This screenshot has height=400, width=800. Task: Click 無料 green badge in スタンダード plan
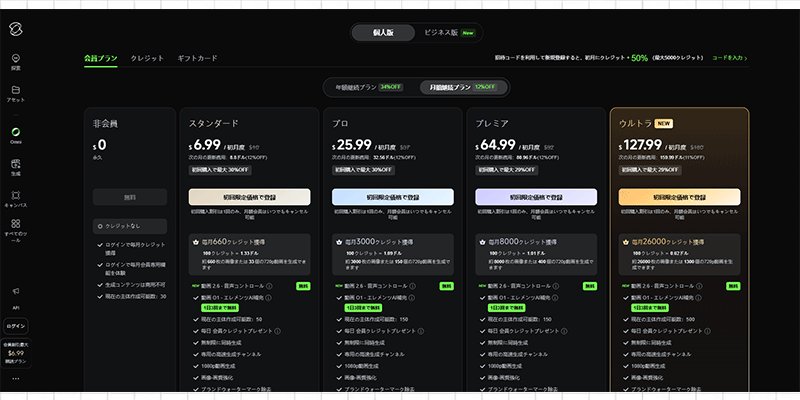coord(303,286)
